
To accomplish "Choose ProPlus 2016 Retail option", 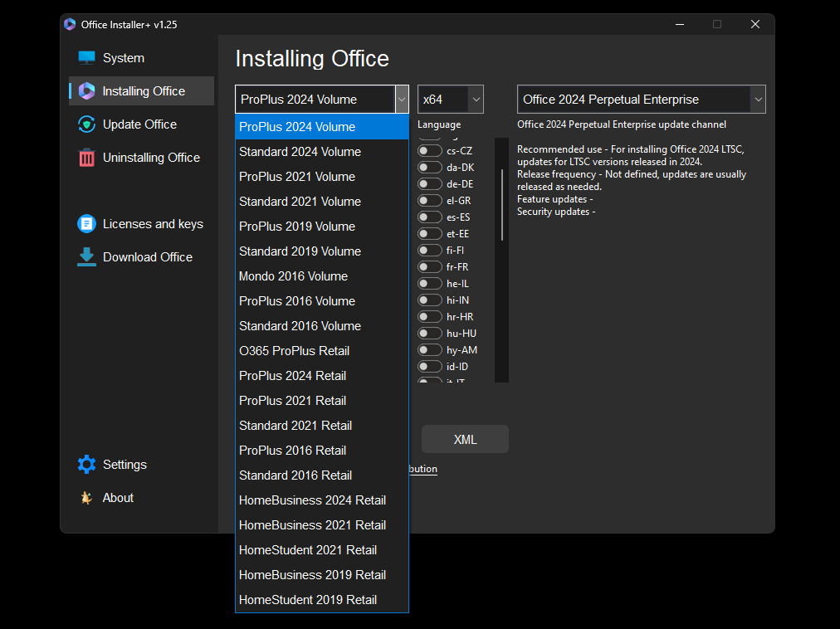I will 322,451.
